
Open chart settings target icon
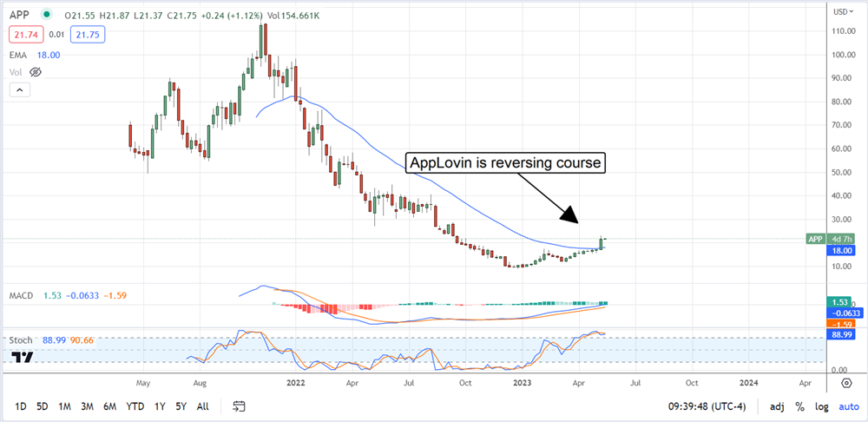pos(846,383)
